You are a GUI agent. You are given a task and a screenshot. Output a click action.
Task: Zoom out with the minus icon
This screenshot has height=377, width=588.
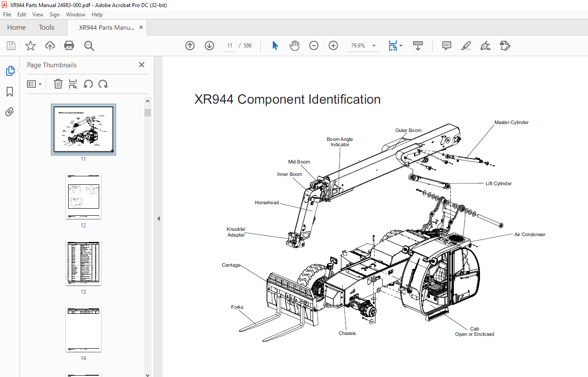coord(314,46)
